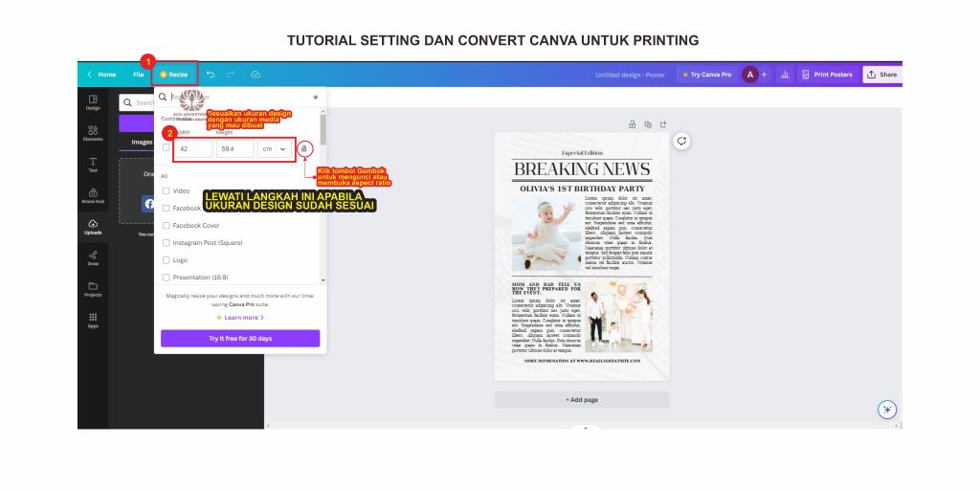This screenshot has width=980, height=490.
Task: Click the Width input field showing 42
Action: coord(193,148)
